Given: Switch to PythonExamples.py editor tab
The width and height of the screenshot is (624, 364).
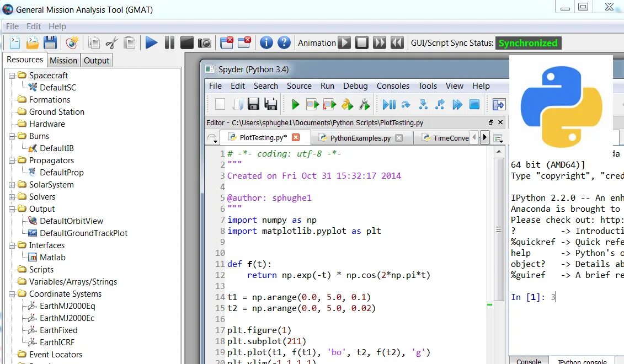Looking at the screenshot, I should point(361,138).
